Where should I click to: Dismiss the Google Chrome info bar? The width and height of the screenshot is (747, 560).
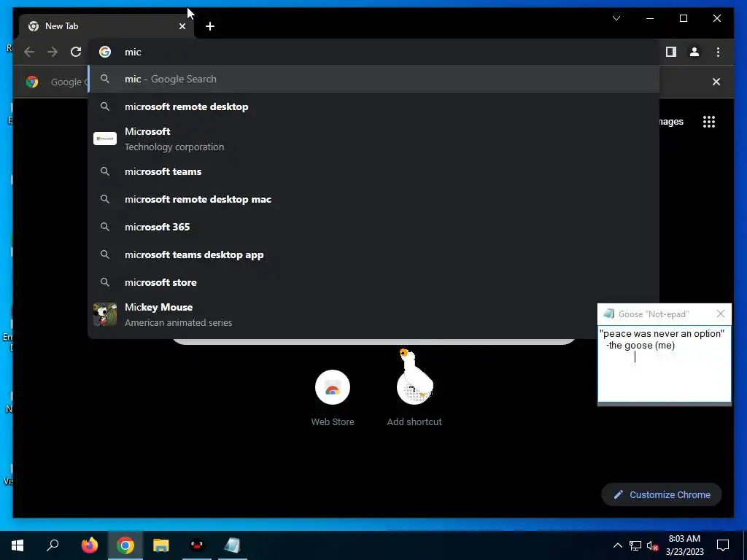click(716, 82)
